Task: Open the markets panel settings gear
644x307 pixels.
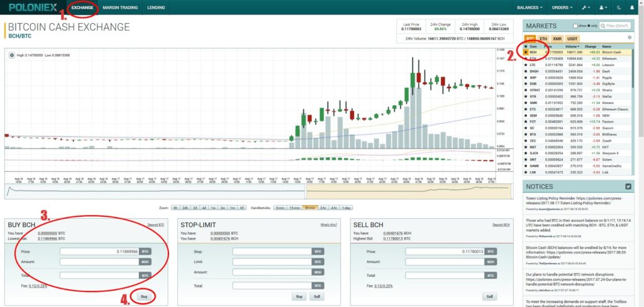Action: (630, 39)
